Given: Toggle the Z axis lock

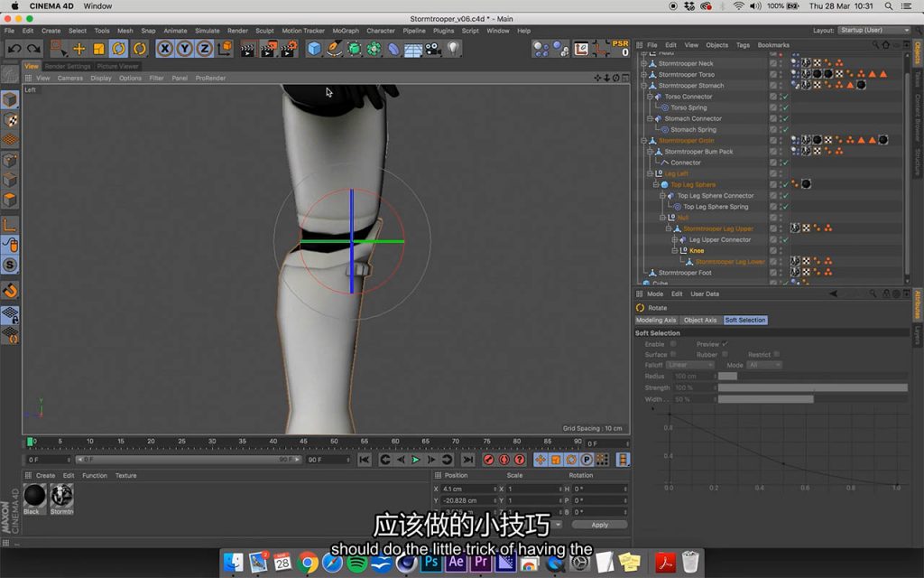Looking at the screenshot, I should pyautogui.click(x=204, y=49).
